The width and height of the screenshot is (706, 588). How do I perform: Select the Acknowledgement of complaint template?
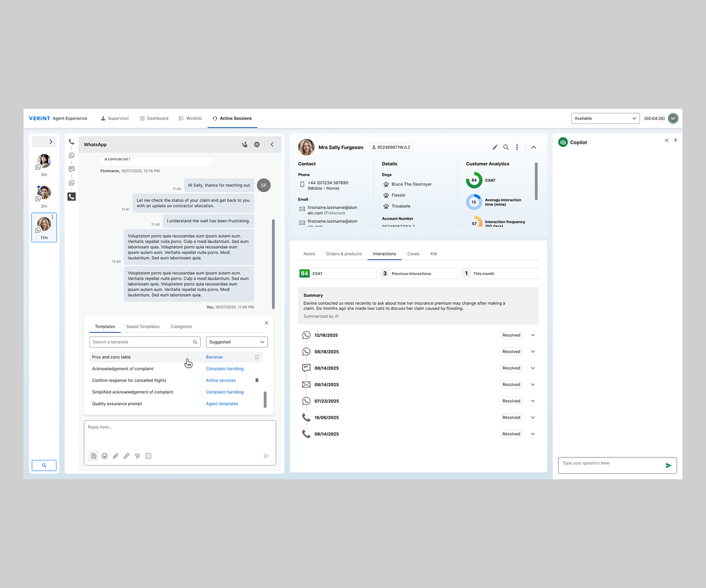123,369
